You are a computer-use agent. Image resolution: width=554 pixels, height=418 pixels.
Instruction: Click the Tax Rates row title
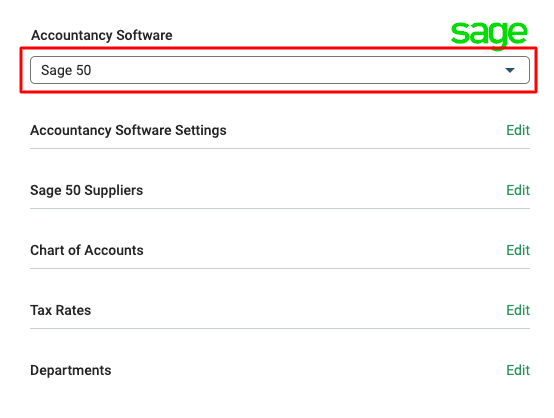[x=60, y=310]
